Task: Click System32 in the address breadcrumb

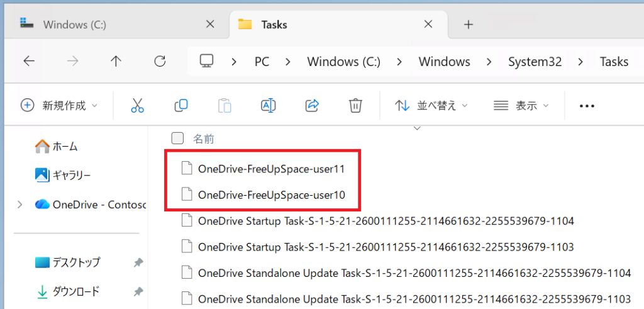Action: tap(535, 62)
